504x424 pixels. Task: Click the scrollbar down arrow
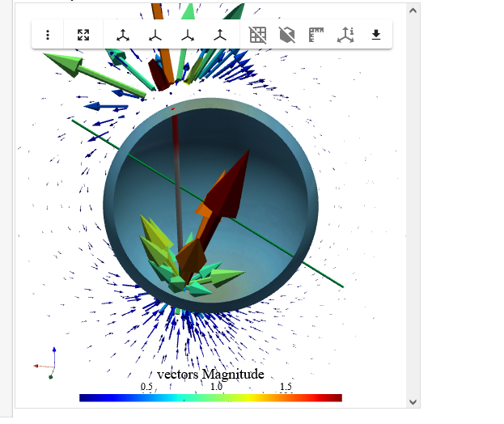[x=413, y=401]
